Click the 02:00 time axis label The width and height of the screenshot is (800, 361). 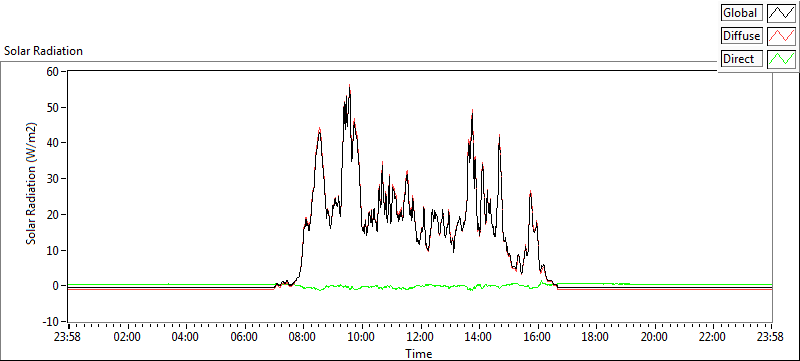coord(128,337)
